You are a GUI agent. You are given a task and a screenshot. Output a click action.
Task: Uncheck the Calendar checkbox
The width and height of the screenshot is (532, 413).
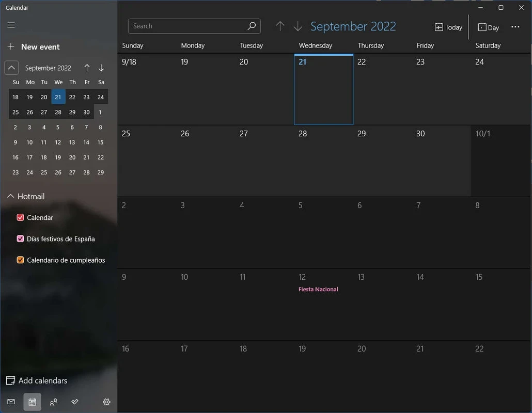point(20,217)
